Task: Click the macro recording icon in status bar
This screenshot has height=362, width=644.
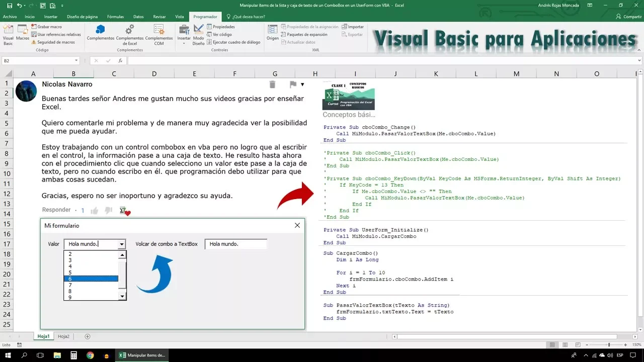Action: [19, 345]
